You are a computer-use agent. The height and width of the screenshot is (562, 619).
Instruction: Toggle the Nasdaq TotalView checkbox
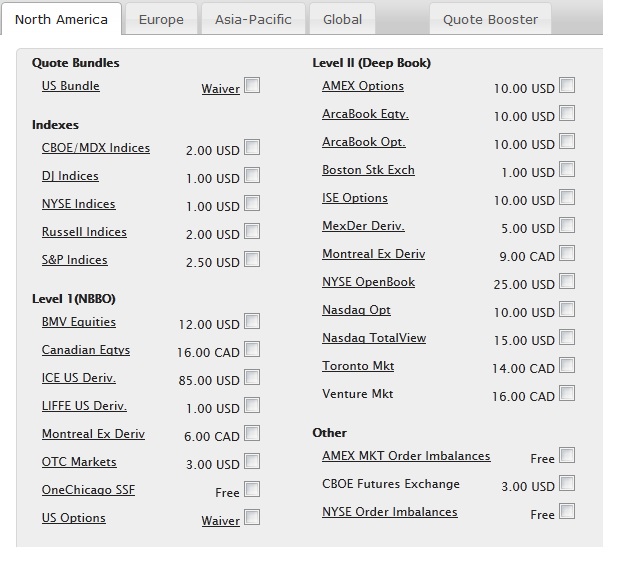click(x=567, y=338)
